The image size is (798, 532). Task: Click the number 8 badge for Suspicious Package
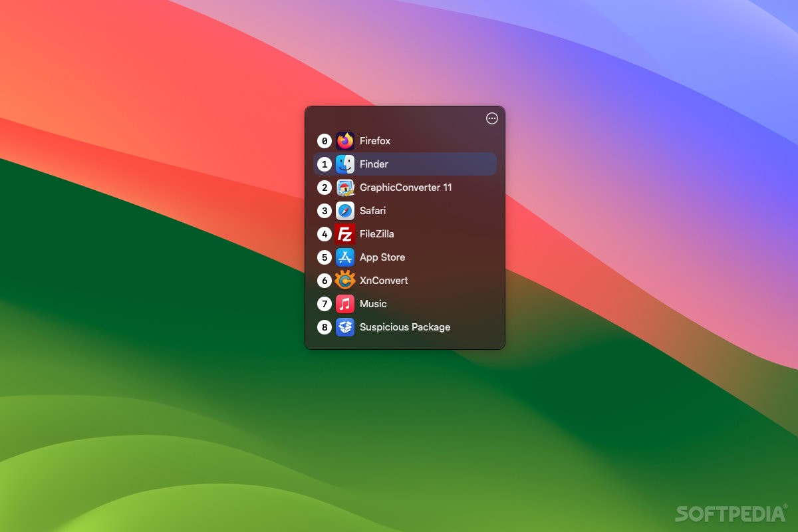[x=325, y=327]
